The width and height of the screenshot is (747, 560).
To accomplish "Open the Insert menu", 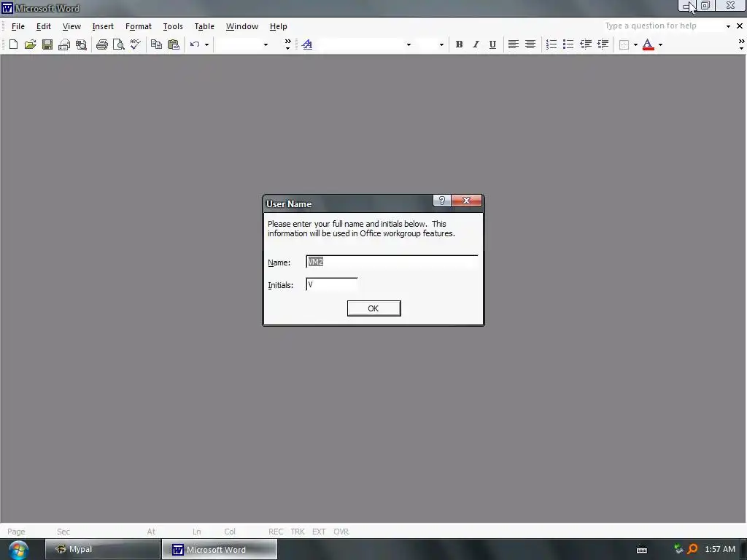I will pos(103,26).
